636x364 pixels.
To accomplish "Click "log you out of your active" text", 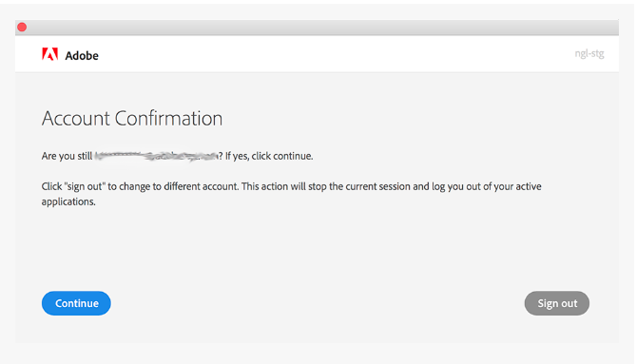I will (487, 186).
